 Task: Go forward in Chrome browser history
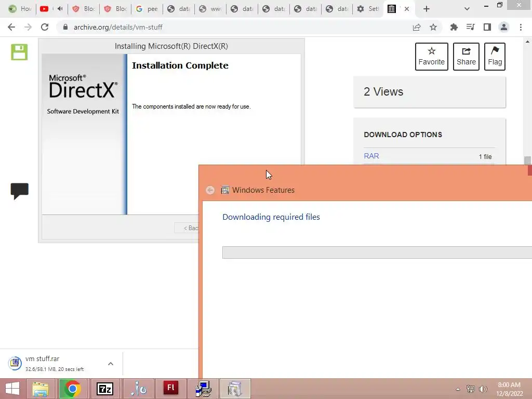pyautogui.click(x=28, y=27)
